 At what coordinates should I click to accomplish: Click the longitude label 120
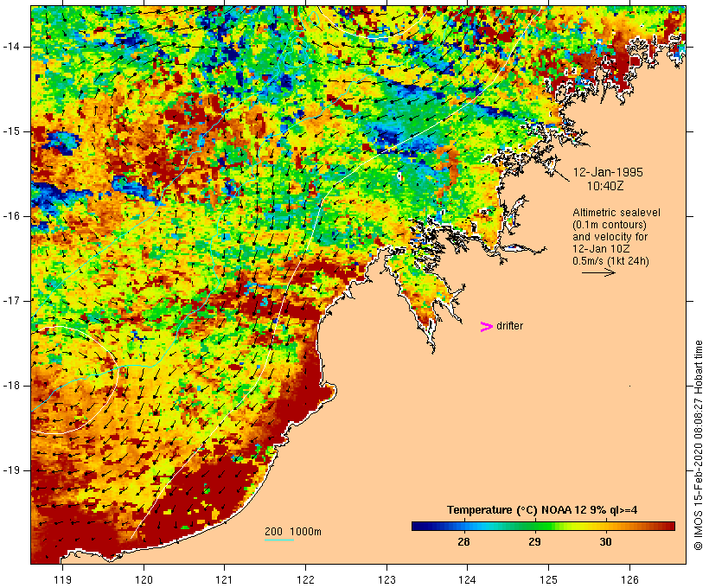144,579
